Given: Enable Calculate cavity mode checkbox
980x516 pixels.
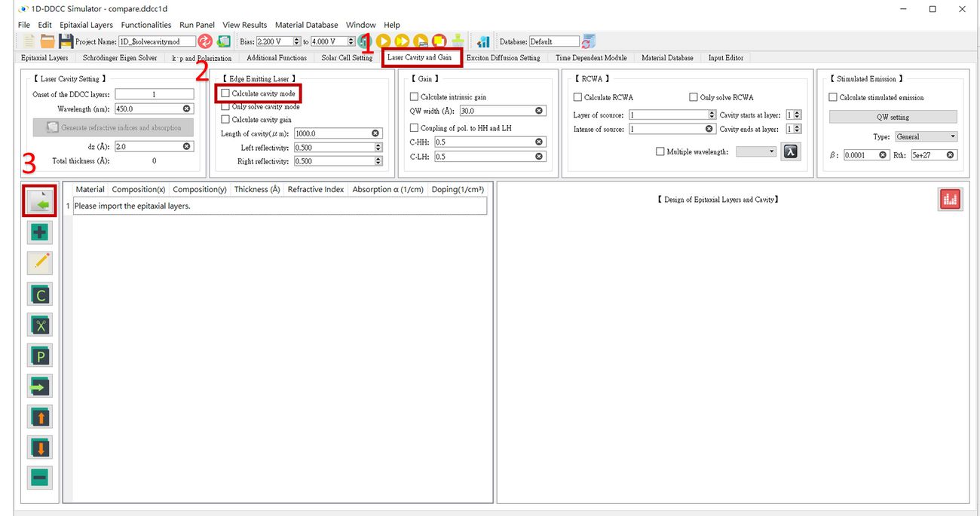Looking at the screenshot, I should [226, 93].
